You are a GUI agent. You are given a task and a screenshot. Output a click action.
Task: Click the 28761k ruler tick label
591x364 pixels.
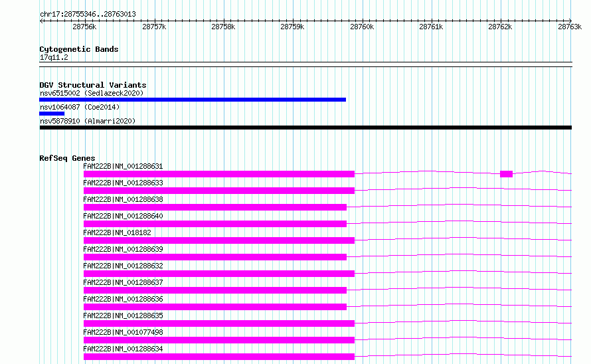click(x=431, y=27)
